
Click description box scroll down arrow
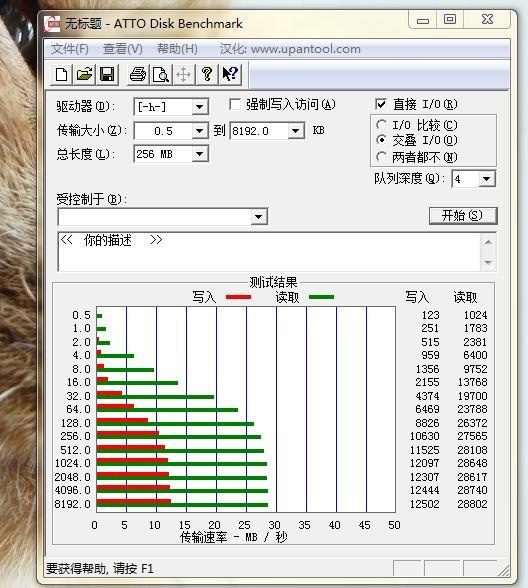488,262
